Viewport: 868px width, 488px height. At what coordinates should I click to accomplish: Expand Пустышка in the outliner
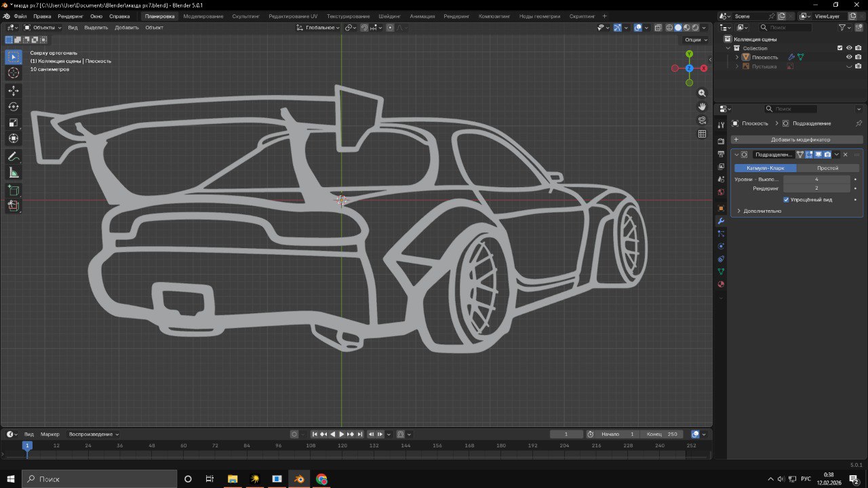point(737,66)
